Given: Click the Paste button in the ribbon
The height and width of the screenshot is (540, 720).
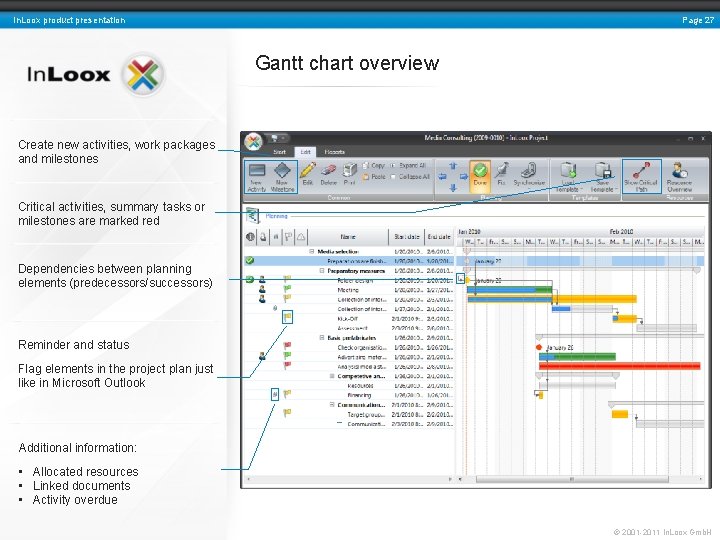Looking at the screenshot, I should [374, 176].
